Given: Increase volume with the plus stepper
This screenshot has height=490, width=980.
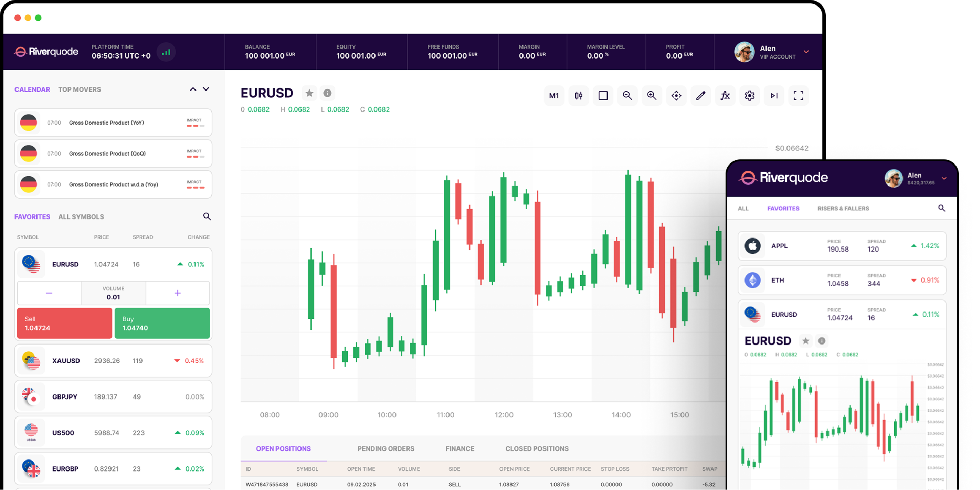Looking at the screenshot, I should point(177,293).
